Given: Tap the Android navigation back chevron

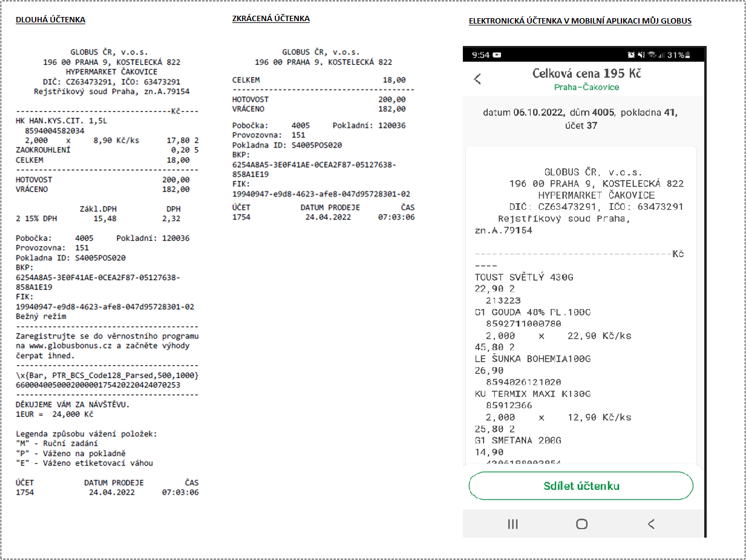Looking at the screenshot, I should [651, 524].
